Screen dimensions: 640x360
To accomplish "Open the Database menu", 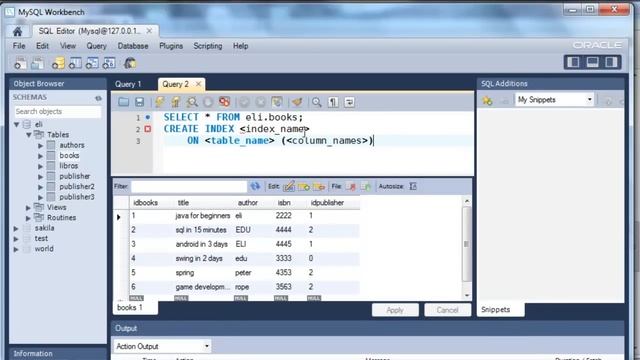I will pos(133,46).
